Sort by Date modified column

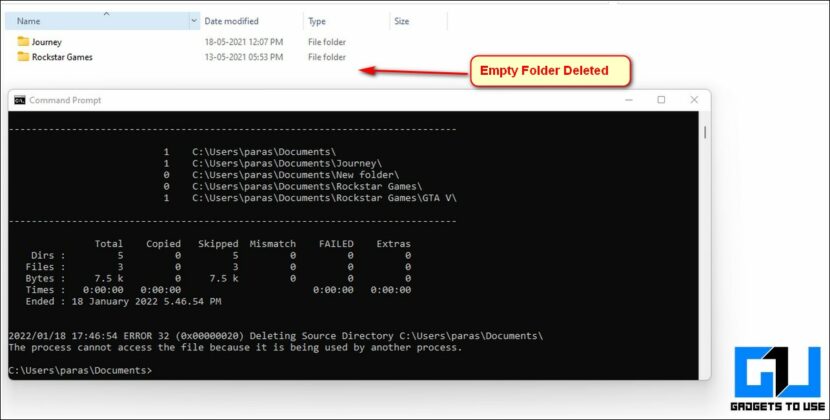click(x=251, y=21)
